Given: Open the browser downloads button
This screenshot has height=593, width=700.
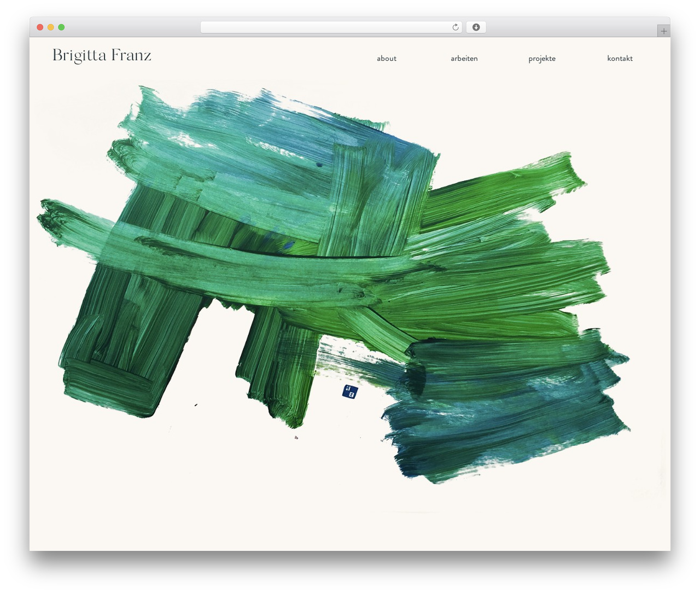Looking at the screenshot, I should 476,27.
